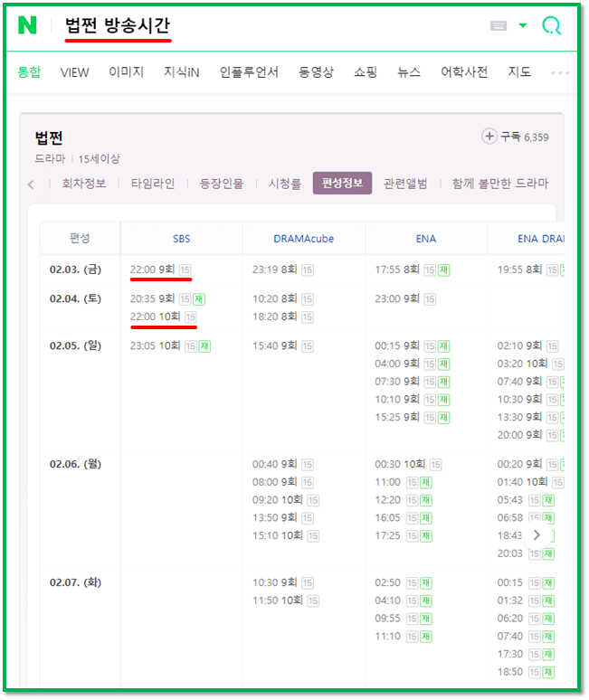
Task: Click the search field containing 법쩐 방송시간
Action: (118, 25)
